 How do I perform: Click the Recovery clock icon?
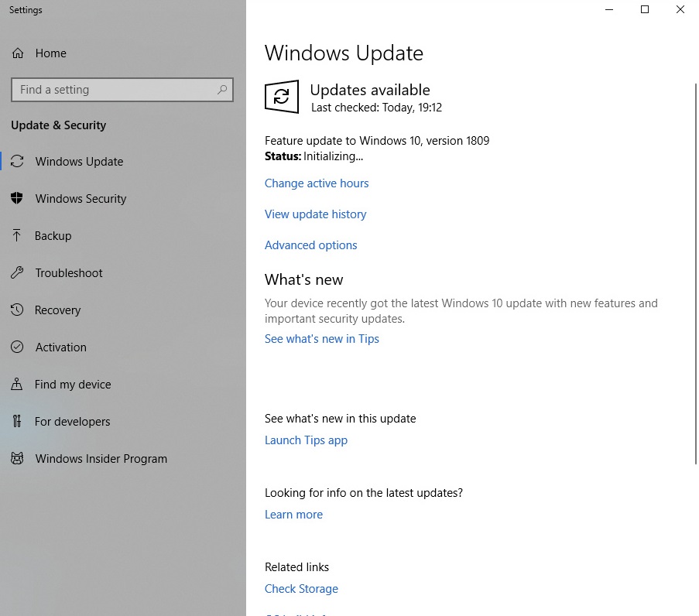pos(17,310)
